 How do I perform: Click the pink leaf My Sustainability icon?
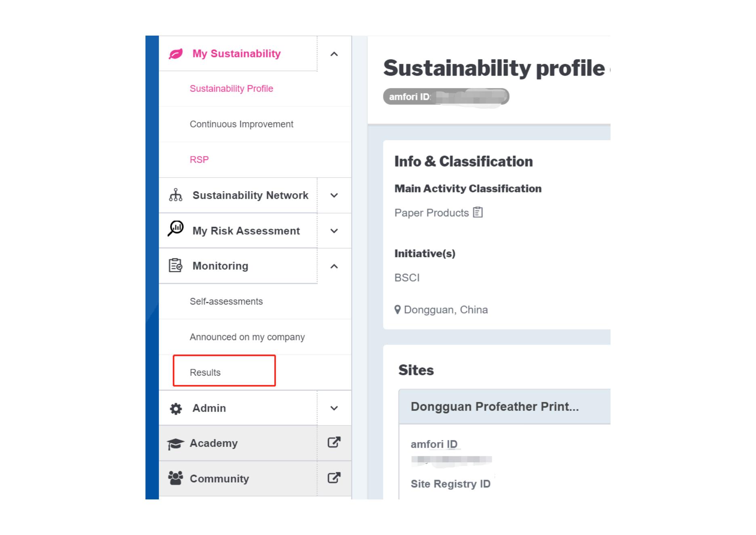pos(176,54)
